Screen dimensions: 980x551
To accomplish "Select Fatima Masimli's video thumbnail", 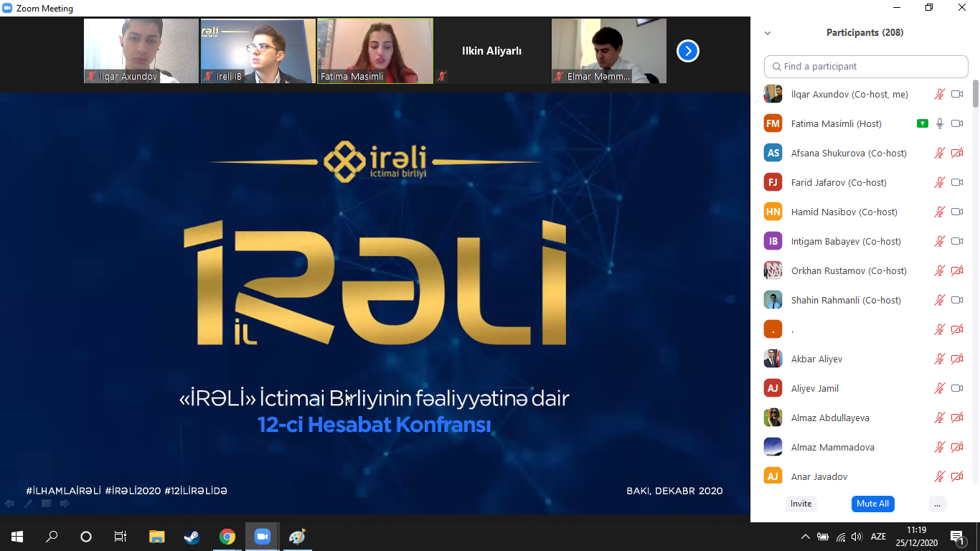I will point(375,51).
